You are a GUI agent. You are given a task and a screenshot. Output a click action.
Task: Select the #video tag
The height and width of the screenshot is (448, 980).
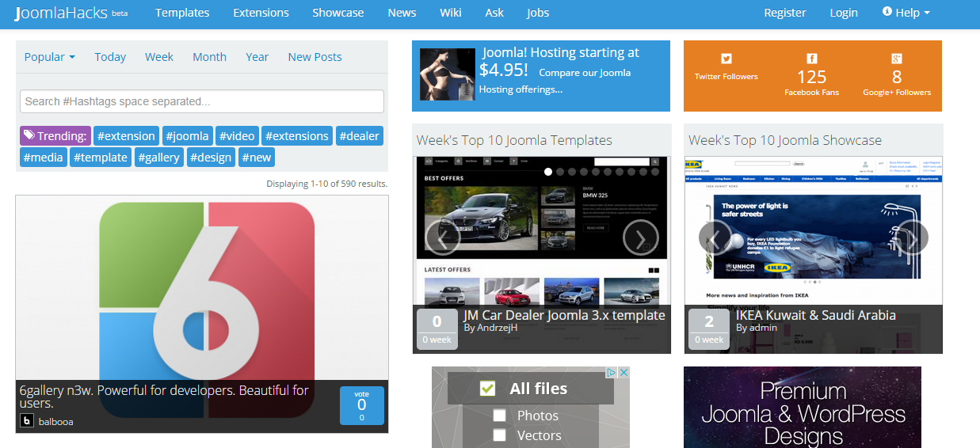click(x=237, y=135)
